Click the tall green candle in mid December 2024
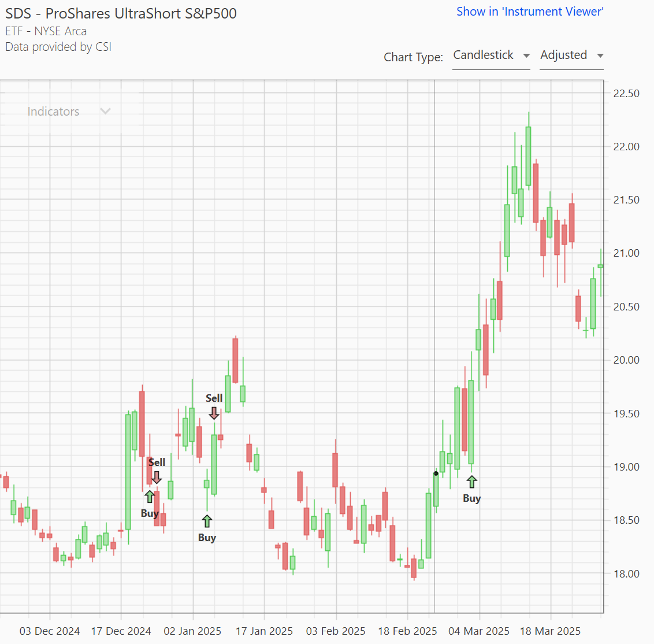The image size is (654, 644). point(128,471)
